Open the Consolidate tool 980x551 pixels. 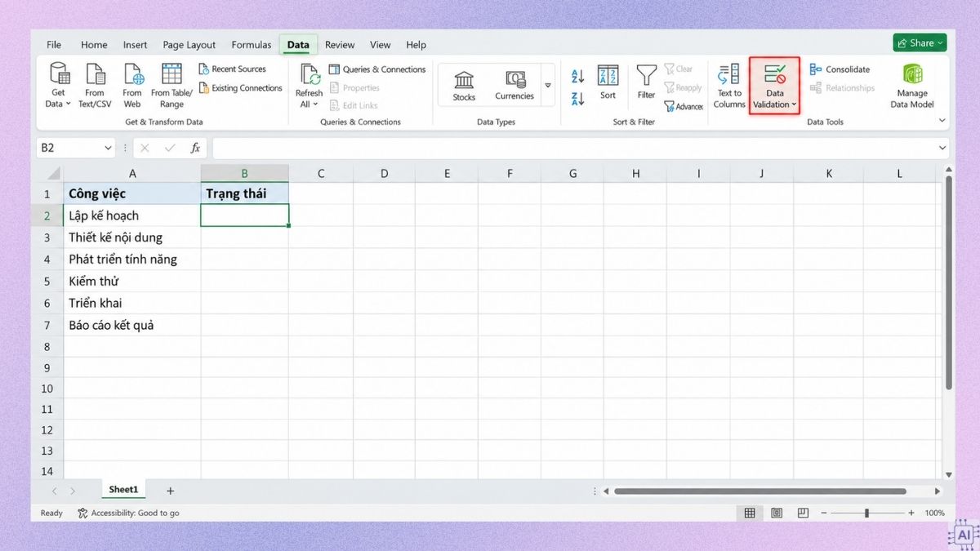coord(840,69)
